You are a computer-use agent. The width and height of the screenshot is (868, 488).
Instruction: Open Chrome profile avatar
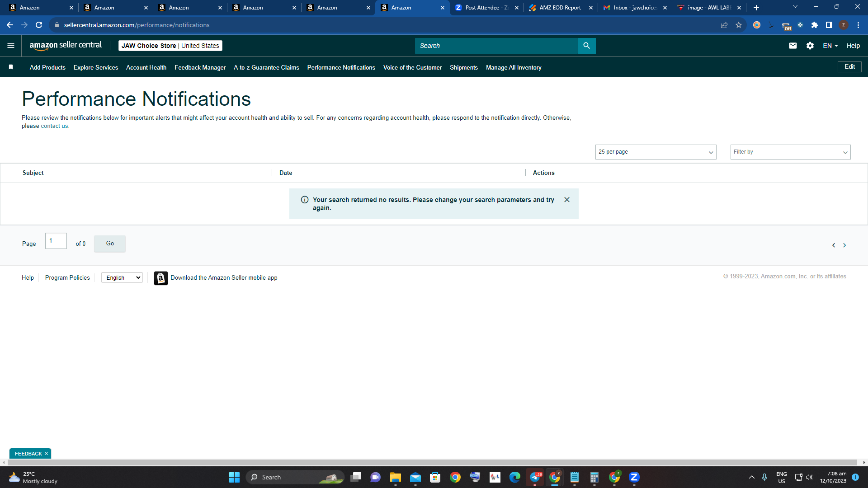click(x=844, y=25)
